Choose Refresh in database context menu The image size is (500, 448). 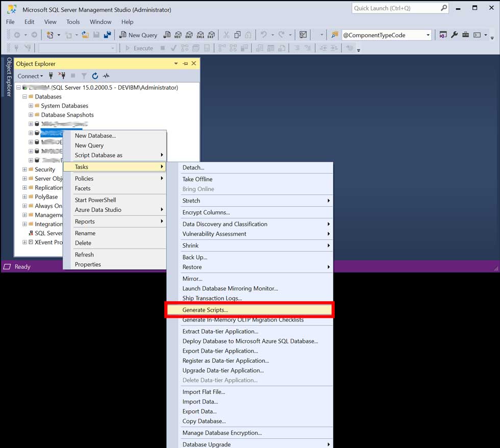pos(115,255)
